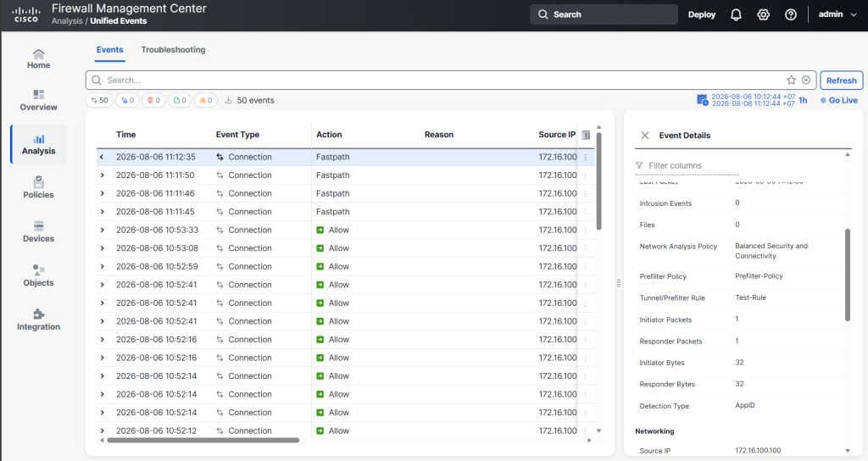Click the horizontal scrollbar of events table
Screen dimensions: 868x461
click(x=203, y=441)
